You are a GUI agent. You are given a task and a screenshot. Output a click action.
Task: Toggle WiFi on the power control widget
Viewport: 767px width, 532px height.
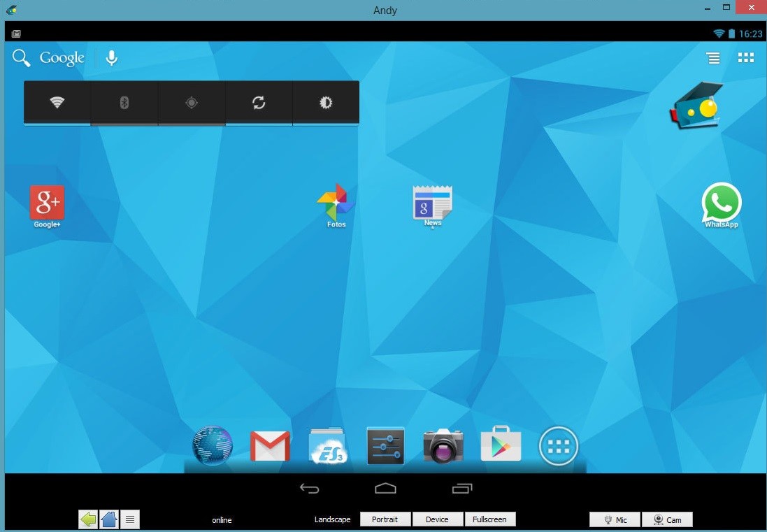click(57, 102)
